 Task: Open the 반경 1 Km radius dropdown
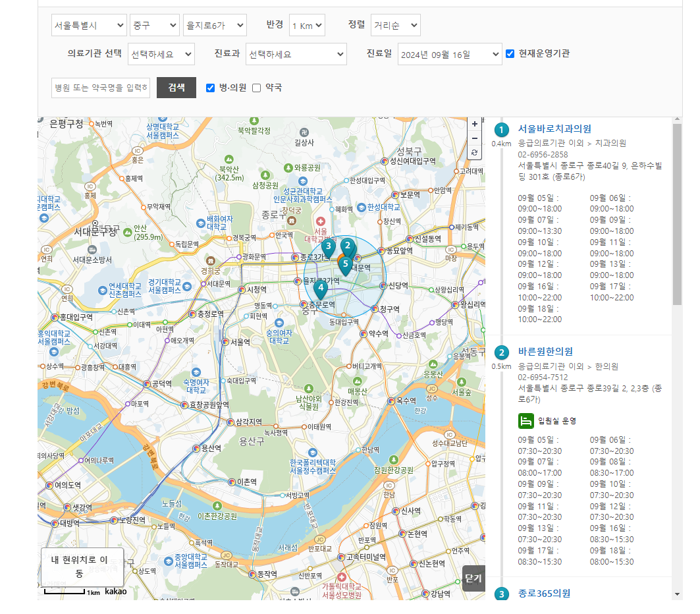click(307, 25)
